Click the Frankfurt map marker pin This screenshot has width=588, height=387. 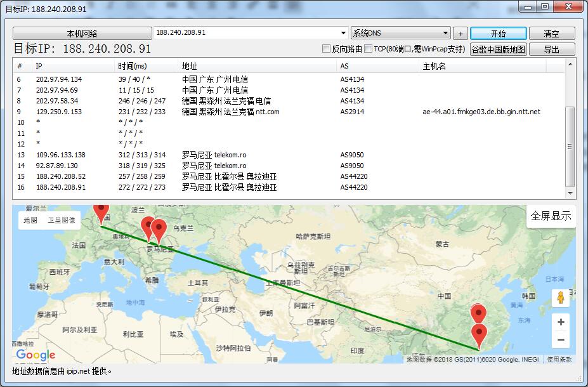(x=100, y=212)
